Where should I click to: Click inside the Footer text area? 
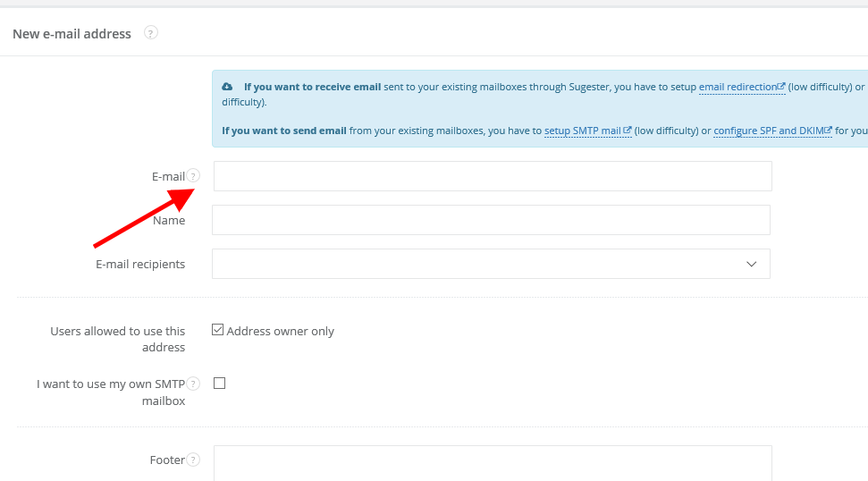[x=493, y=463]
